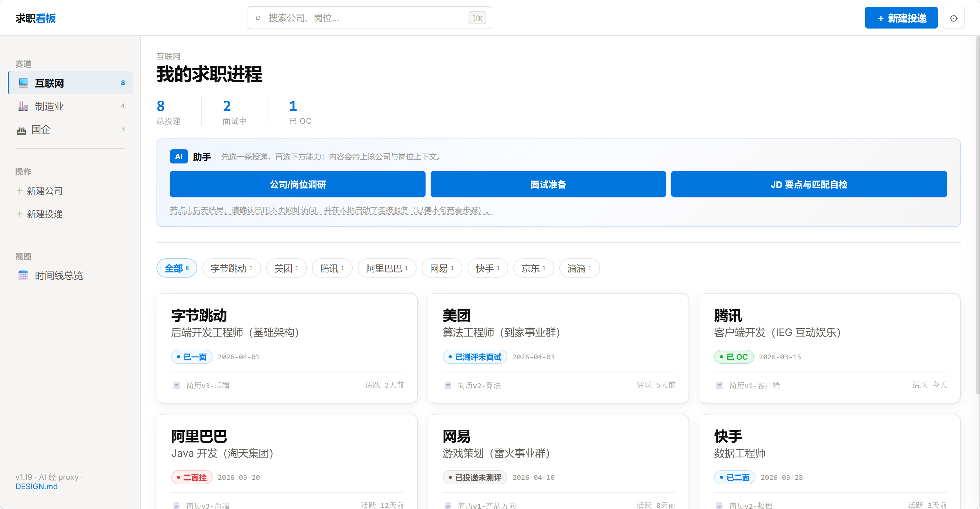
Task: Filter by 字节跳动 chip
Action: (x=232, y=268)
